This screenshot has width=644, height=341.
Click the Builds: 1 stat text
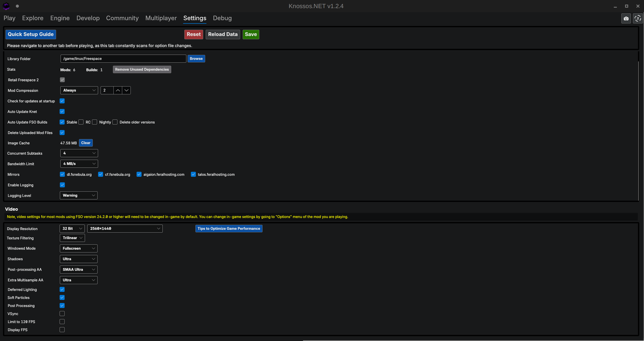click(94, 70)
